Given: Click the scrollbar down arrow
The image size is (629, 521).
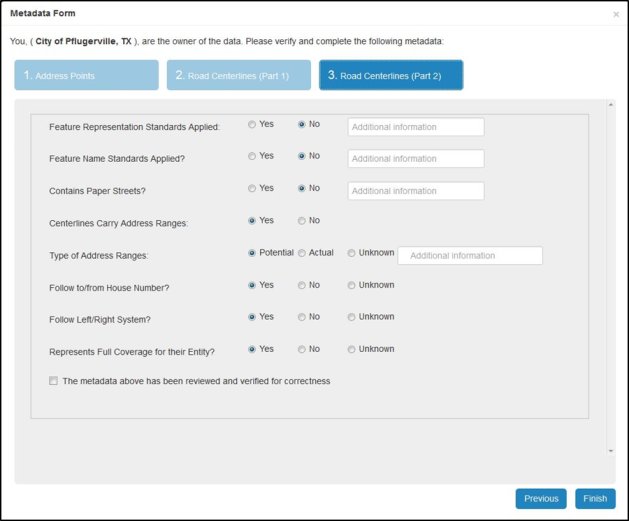Looking at the screenshot, I should pos(611,451).
